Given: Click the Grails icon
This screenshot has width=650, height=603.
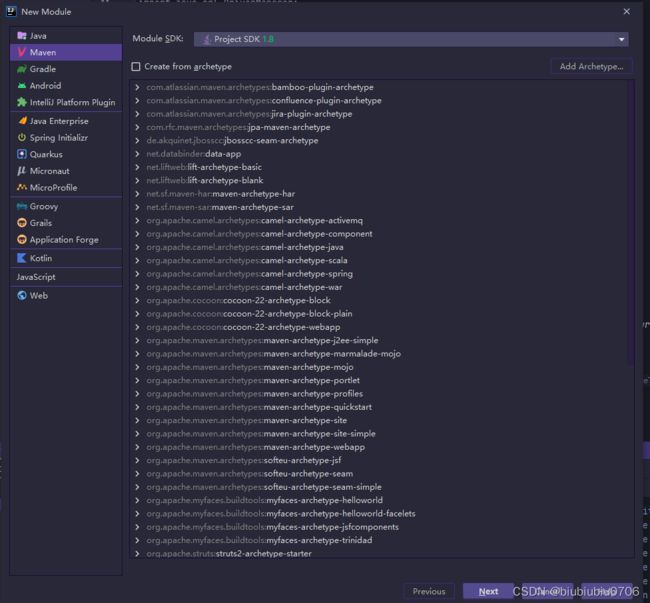Looking at the screenshot, I should pyautogui.click(x=22, y=223).
